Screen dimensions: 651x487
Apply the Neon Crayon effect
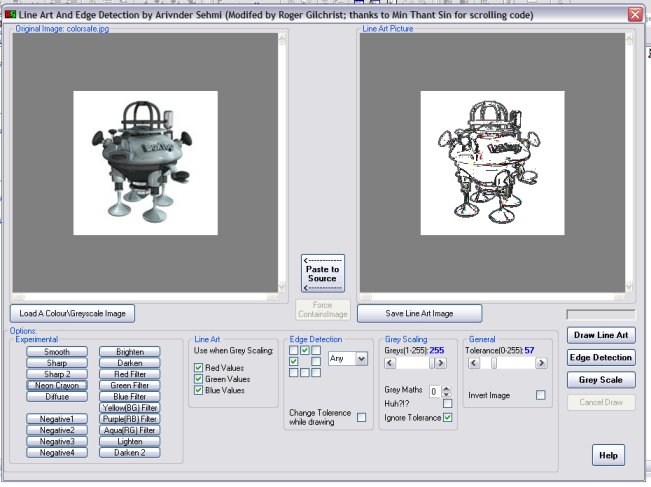tap(57, 385)
